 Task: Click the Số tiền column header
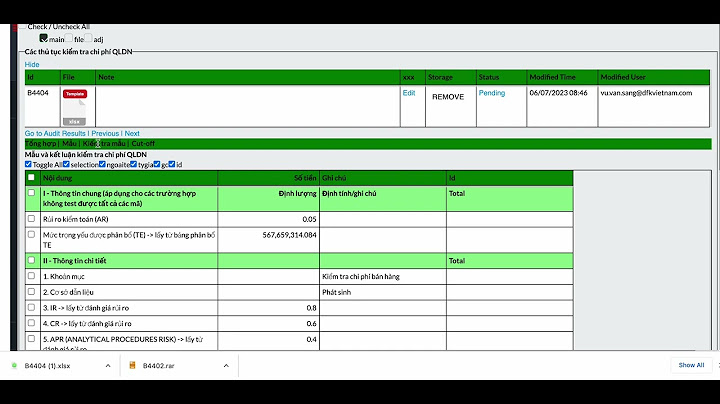click(x=269, y=178)
